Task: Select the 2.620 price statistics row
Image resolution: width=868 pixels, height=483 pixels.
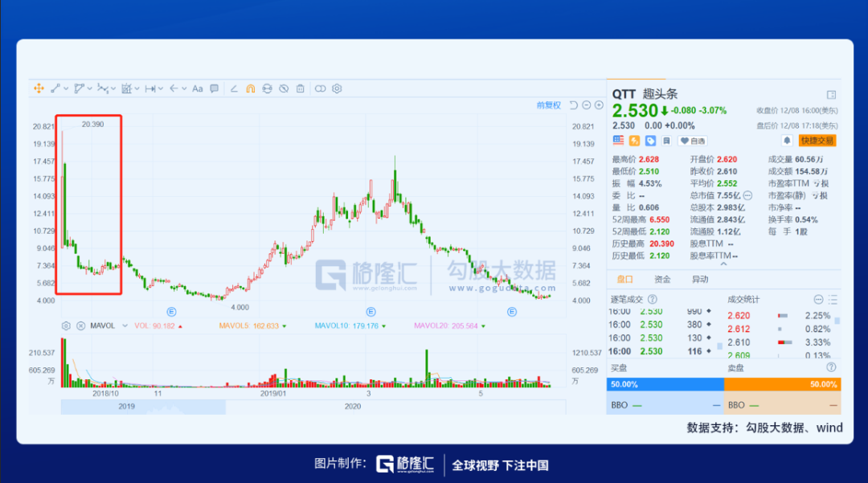Action: (x=779, y=315)
